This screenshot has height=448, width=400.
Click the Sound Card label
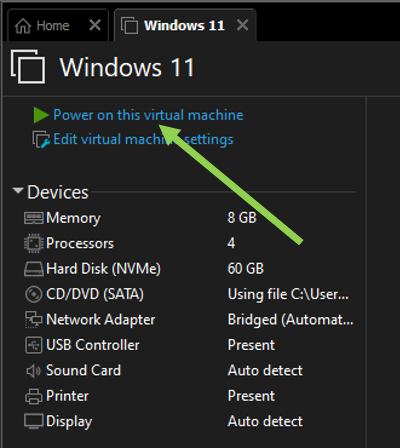pyautogui.click(x=83, y=371)
